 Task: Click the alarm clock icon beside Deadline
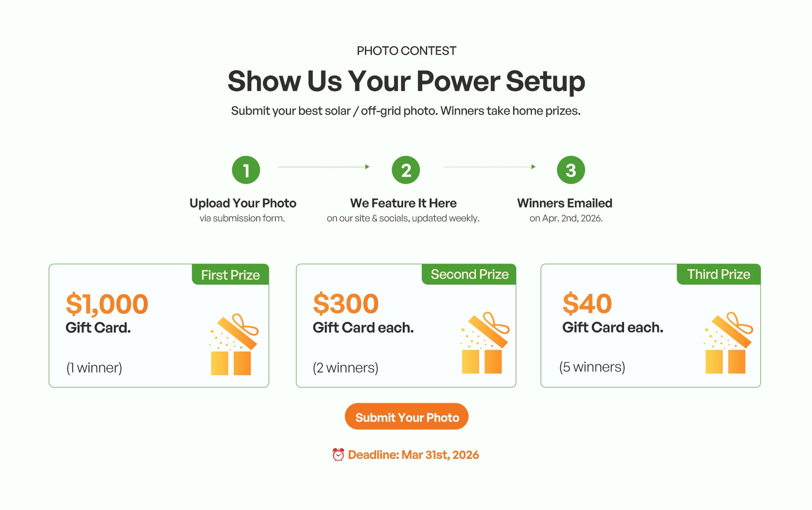coord(338,455)
